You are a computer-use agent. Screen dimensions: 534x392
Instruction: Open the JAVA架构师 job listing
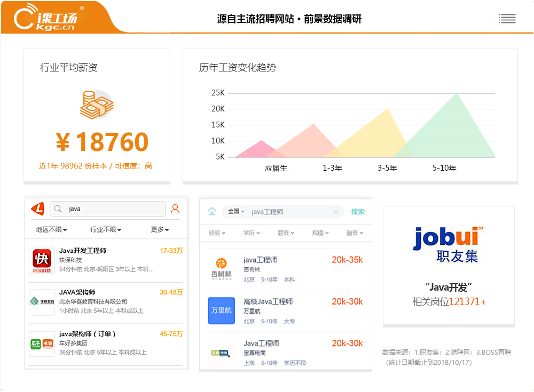tap(77, 292)
